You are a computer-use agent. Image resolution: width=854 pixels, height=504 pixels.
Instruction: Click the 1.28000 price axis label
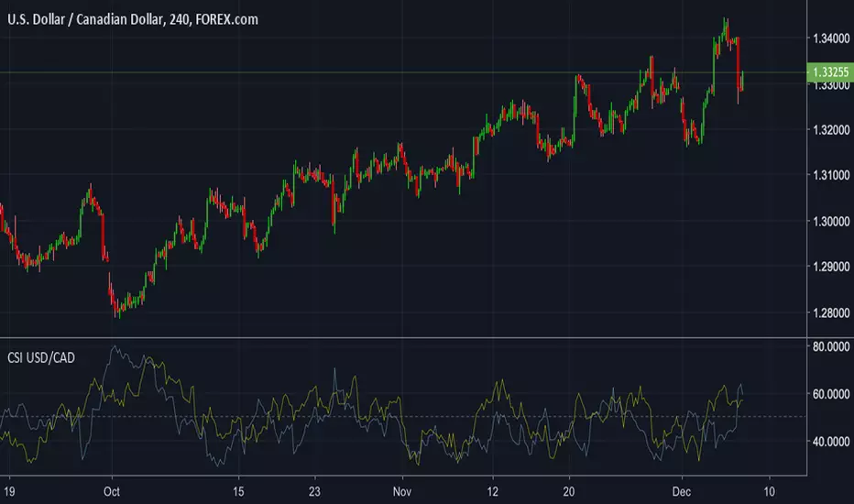coord(831,312)
